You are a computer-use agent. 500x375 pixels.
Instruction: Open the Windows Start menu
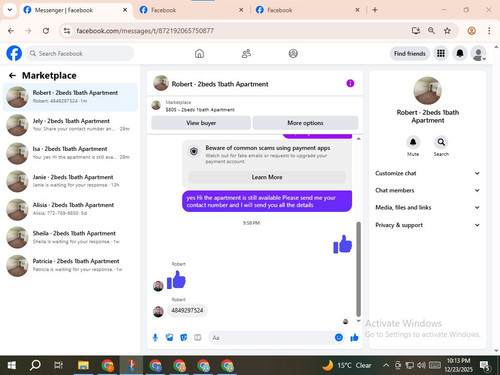pos(12,365)
